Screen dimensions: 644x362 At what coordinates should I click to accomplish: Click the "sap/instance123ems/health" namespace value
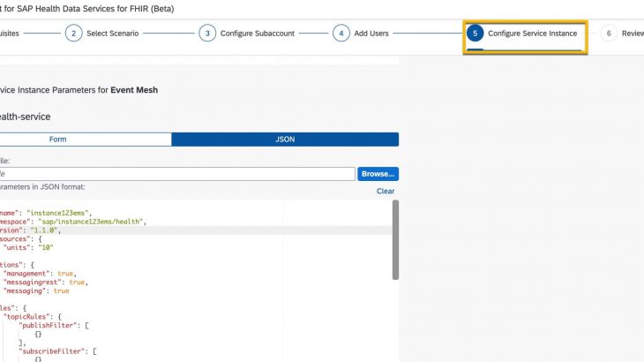(x=90, y=222)
